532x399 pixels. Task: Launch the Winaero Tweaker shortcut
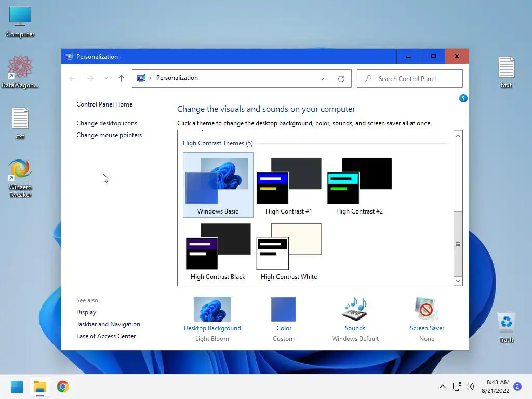tap(20, 179)
